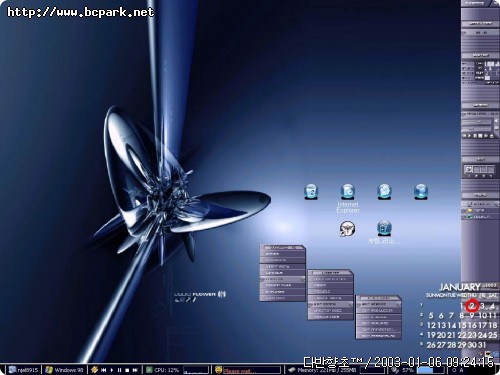This screenshot has height=375, width=500.
Task: Open the white winged-emblem shortcut icon
Action: pos(347,229)
